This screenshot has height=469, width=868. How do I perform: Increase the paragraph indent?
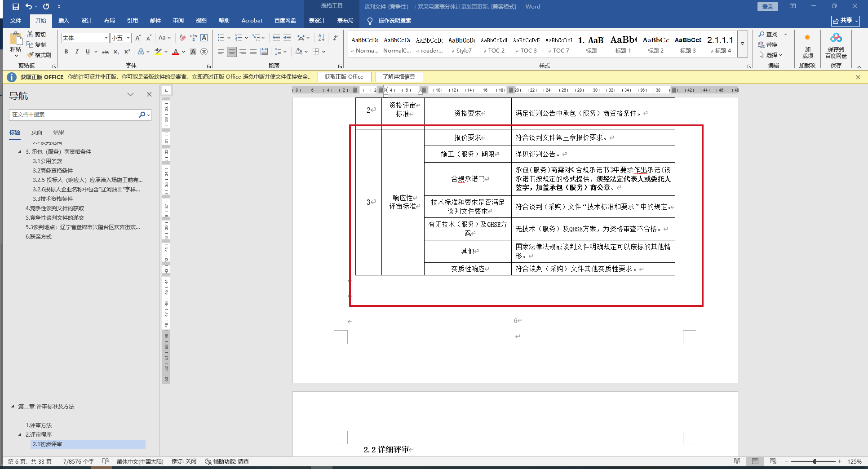[287, 38]
